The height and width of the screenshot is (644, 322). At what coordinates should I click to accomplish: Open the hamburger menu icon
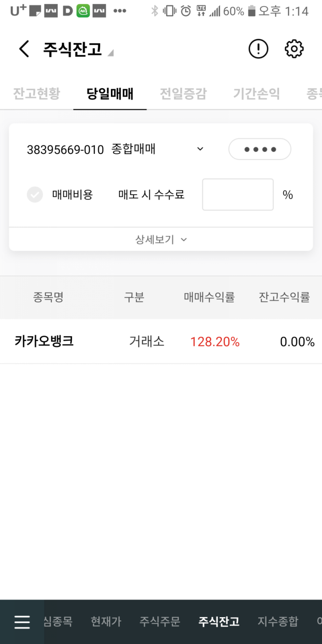22,622
